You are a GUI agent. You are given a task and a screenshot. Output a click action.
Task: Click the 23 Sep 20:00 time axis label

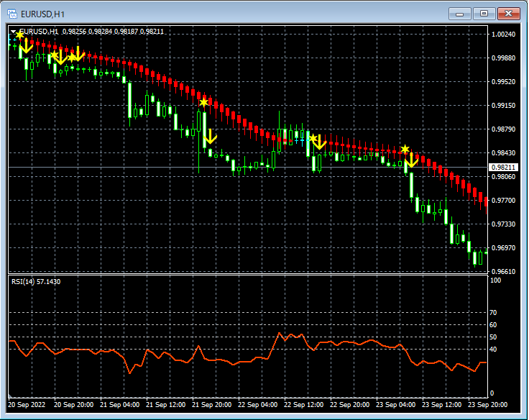(487, 404)
